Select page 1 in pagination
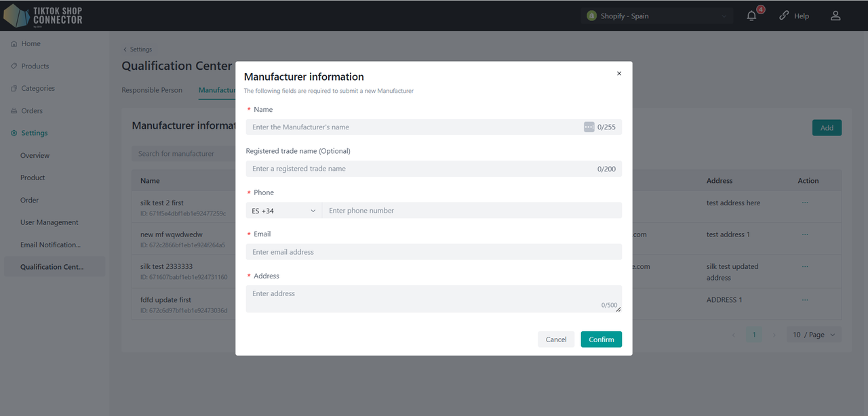 click(x=753, y=335)
